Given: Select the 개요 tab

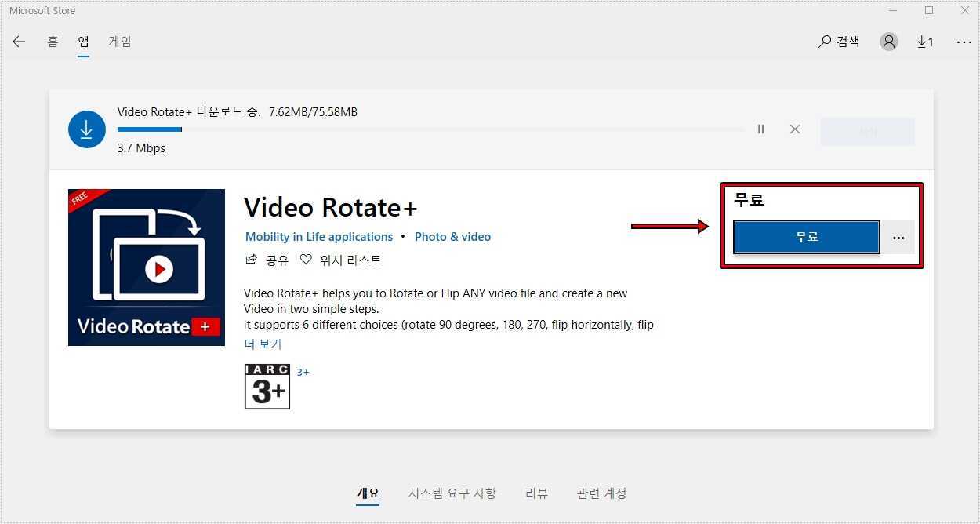Looking at the screenshot, I should 368,493.
